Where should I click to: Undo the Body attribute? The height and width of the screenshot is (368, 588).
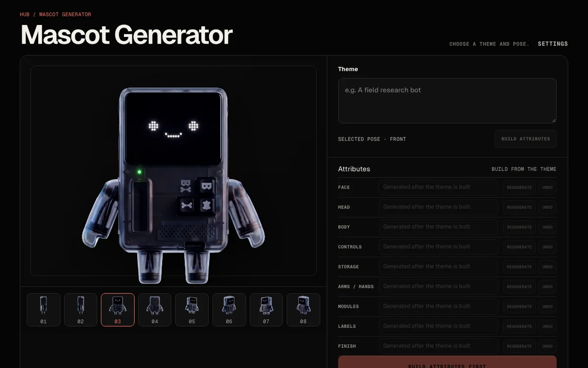click(547, 227)
